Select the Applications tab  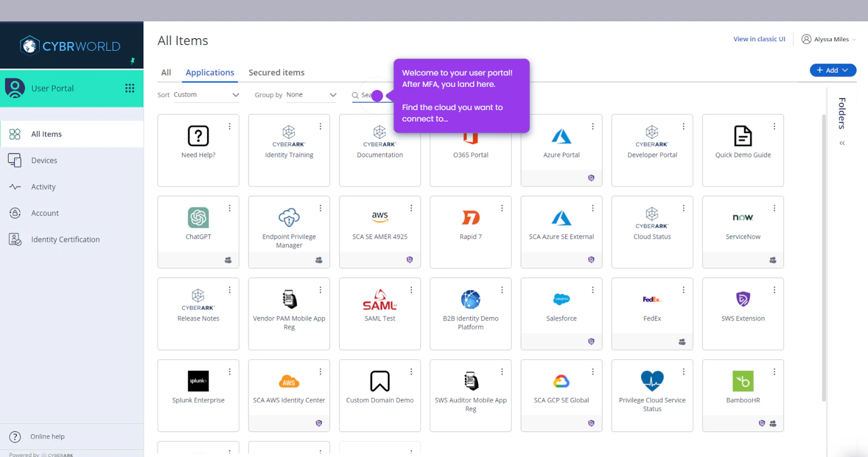pos(210,72)
